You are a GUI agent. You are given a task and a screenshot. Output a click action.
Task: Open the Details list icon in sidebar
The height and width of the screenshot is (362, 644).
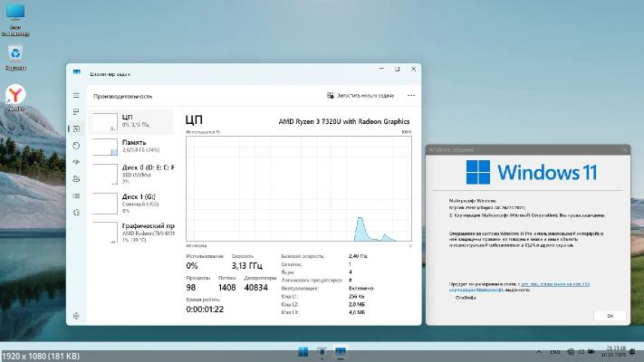[x=77, y=195]
